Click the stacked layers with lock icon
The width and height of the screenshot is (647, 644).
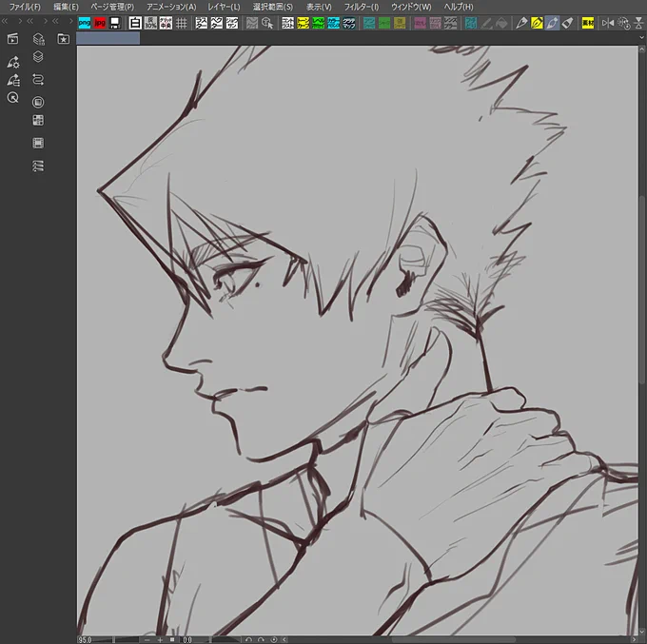point(38,39)
